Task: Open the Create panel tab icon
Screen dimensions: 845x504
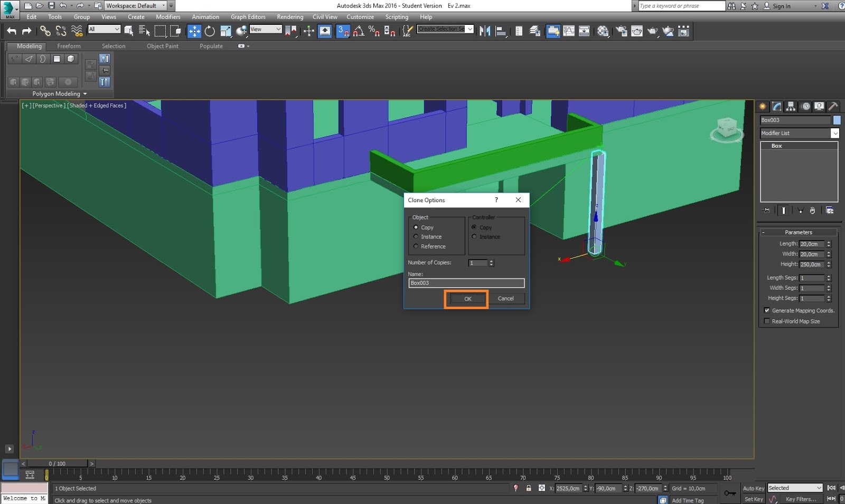Action: (x=762, y=106)
